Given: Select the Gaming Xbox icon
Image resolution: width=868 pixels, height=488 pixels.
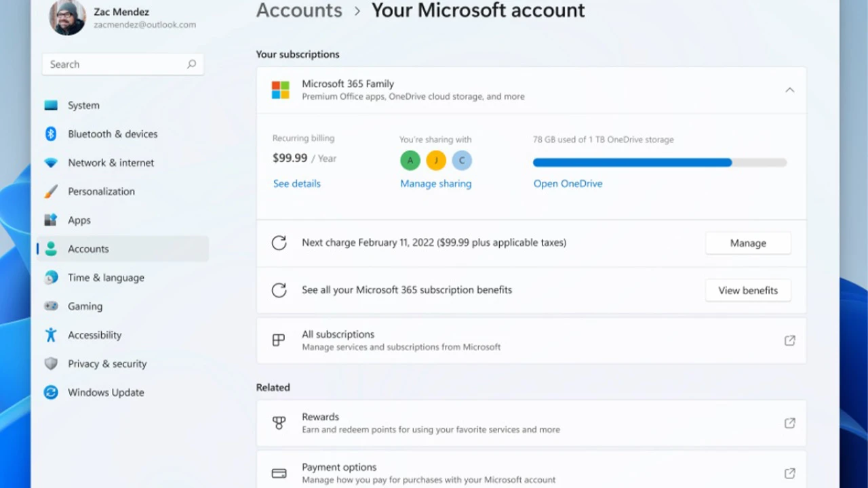Looking at the screenshot, I should point(51,306).
